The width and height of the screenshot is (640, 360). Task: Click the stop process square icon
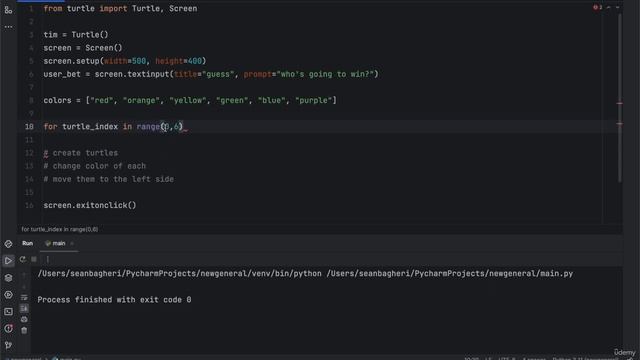pyautogui.click(x=34, y=259)
